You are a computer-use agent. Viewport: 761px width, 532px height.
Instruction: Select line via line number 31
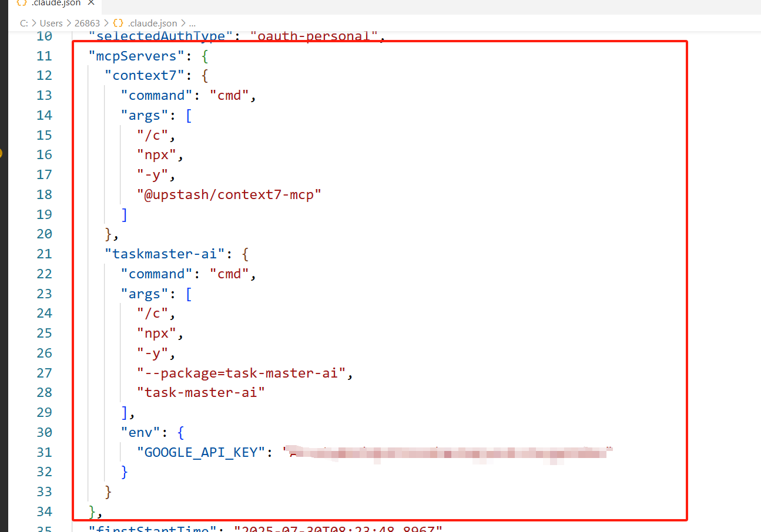pos(44,452)
